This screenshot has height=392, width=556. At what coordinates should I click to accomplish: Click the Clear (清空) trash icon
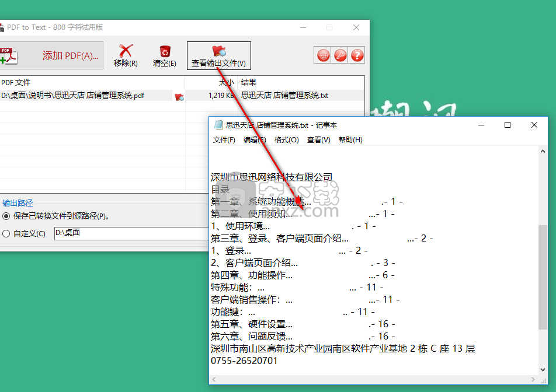(x=165, y=51)
